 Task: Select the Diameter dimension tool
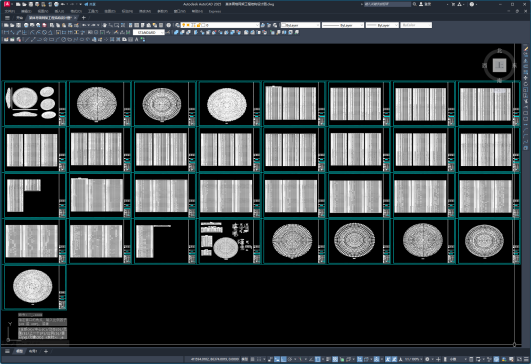[x=44, y=32]
